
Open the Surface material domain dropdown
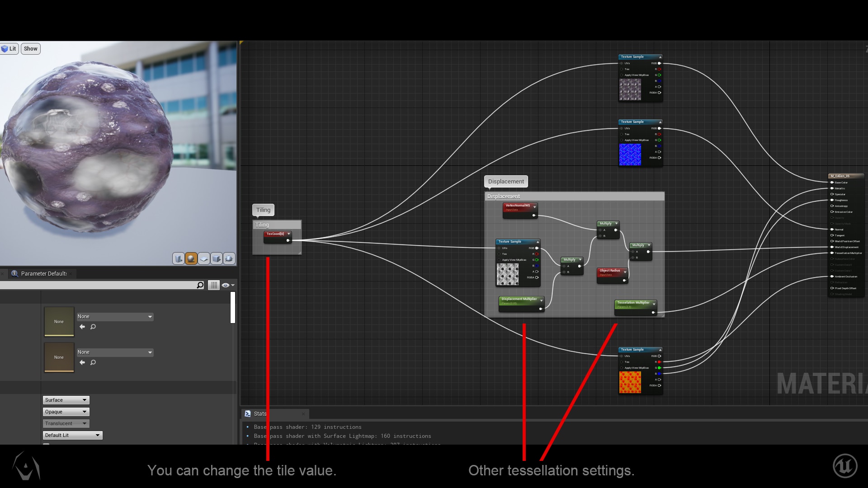tap(66, 400)
